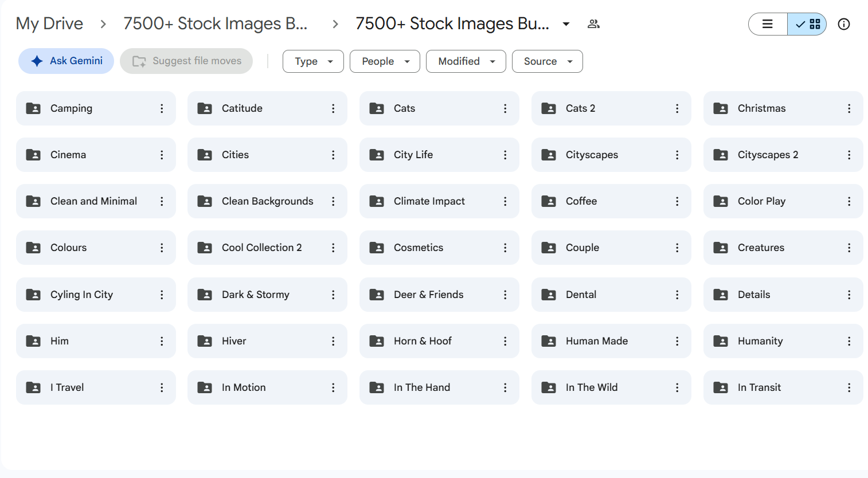Open more actions for Cityscapes 2 folder
868x478 pixels.
(x=849, y=155)
